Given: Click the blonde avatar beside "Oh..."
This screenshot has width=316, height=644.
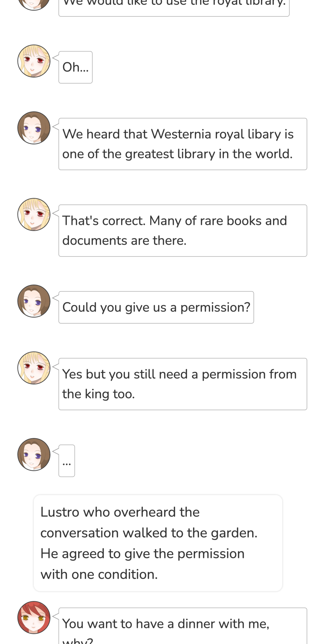Looking at the screenshot, I should [34, 61].
